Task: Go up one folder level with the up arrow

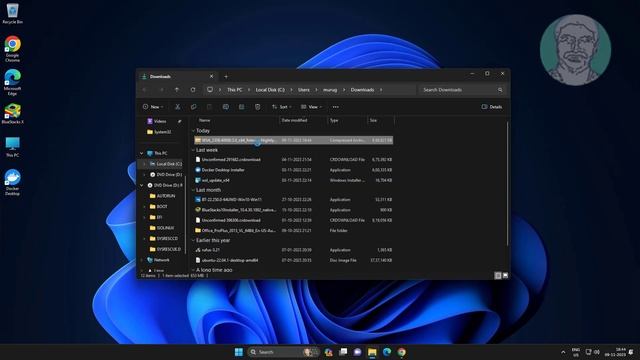Action: 177,90
